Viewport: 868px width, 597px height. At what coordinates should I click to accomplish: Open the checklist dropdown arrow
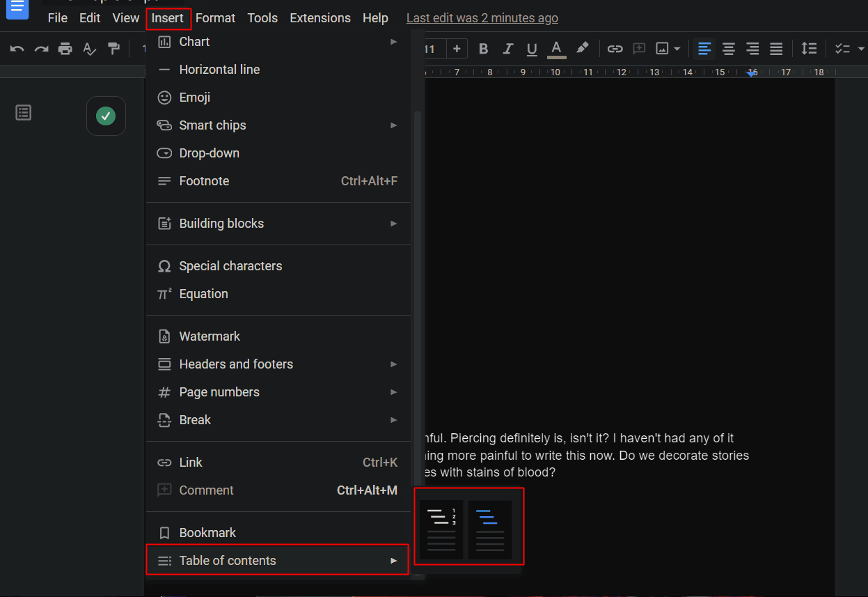pyautogui.click(x=861, y=49)
